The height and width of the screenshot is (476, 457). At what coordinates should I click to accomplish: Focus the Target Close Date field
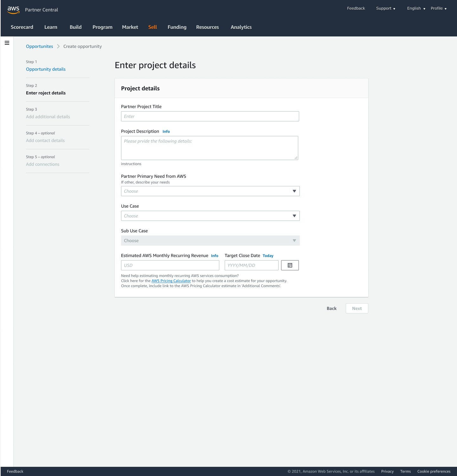252,265
